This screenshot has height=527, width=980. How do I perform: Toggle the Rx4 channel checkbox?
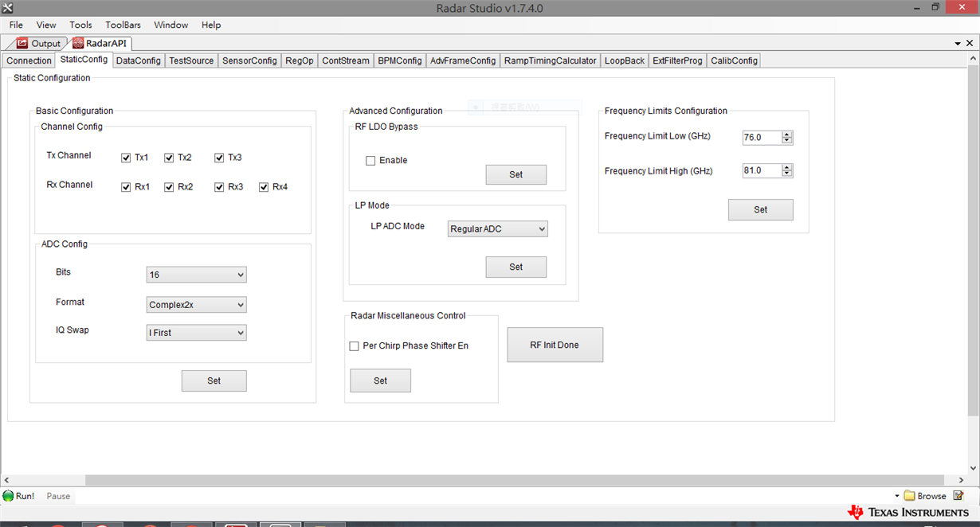pyautogui.click(x=264, y=187)
